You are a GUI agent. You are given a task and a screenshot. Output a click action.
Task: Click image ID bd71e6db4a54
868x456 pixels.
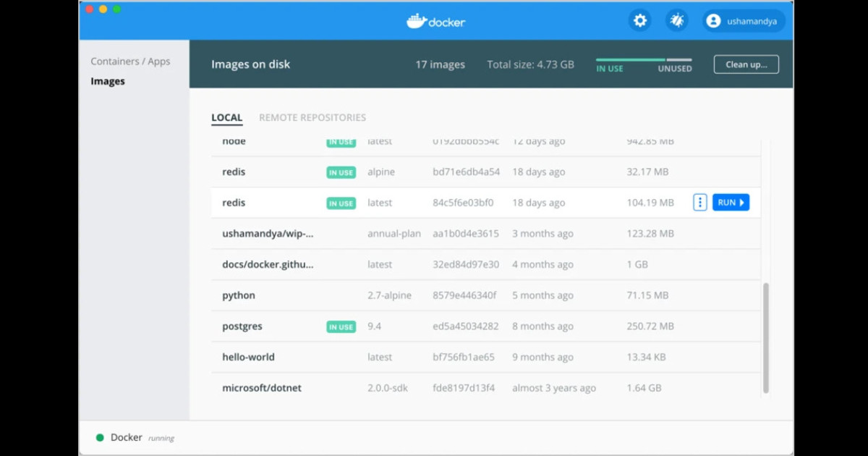[x=467, y=172]
